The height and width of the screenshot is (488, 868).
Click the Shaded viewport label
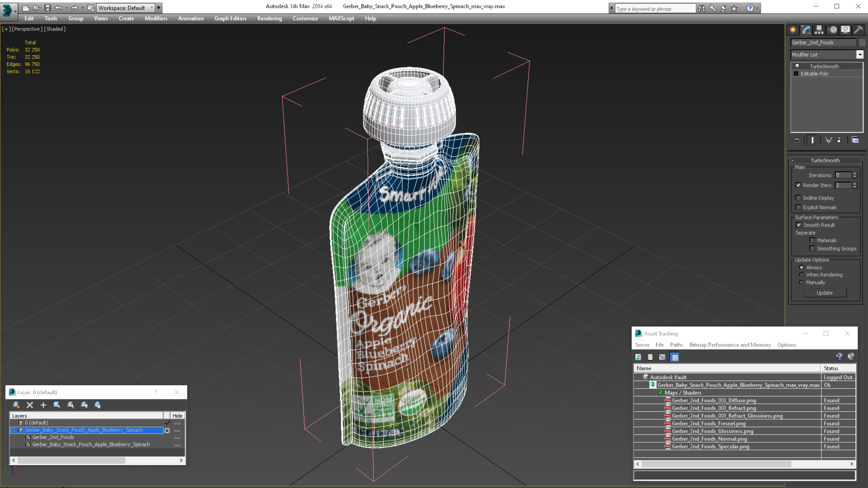(x=55, y=29)
